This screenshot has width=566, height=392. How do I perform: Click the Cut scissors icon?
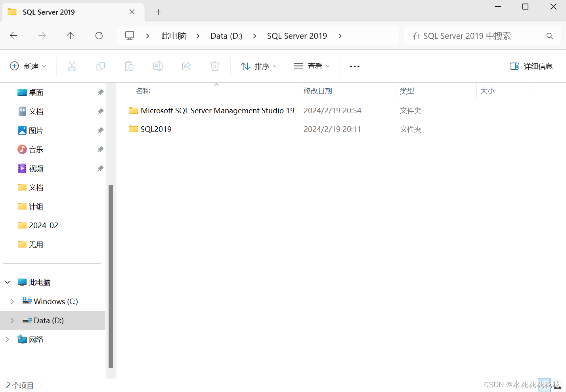[72, 66]
